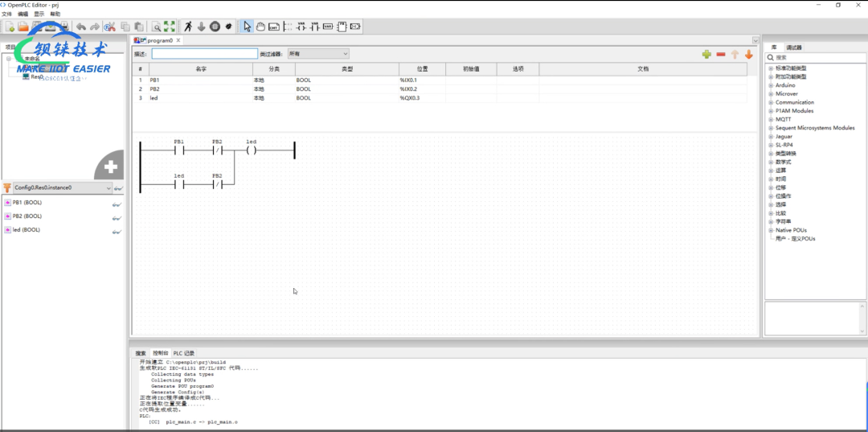Click the round Stop PLC icon

215,27
